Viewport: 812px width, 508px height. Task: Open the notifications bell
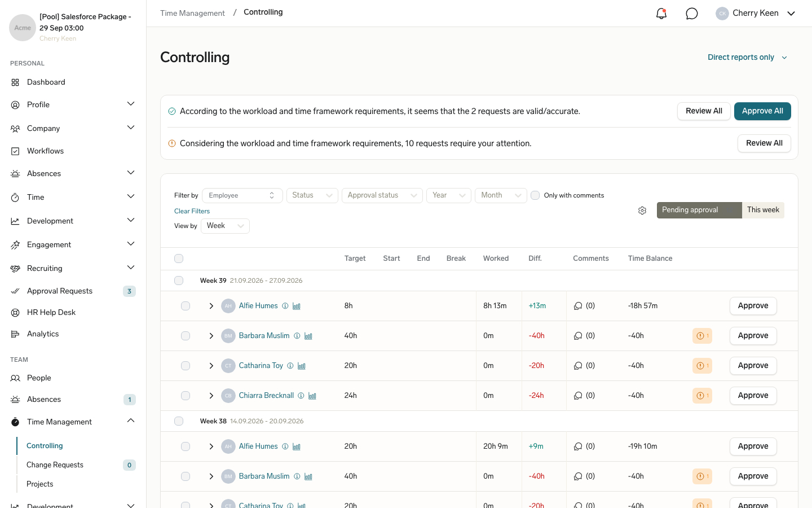[661, 14]
